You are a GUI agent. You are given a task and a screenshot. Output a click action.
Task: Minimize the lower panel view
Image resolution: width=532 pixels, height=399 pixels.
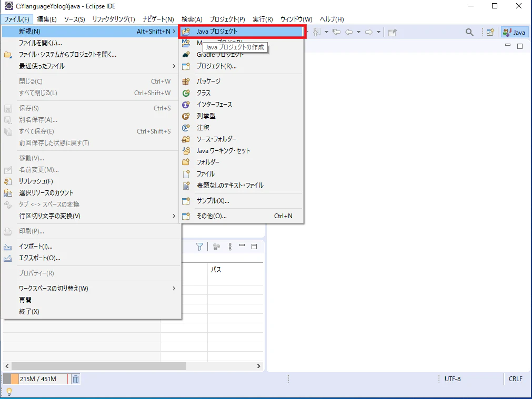pos(242,245)
